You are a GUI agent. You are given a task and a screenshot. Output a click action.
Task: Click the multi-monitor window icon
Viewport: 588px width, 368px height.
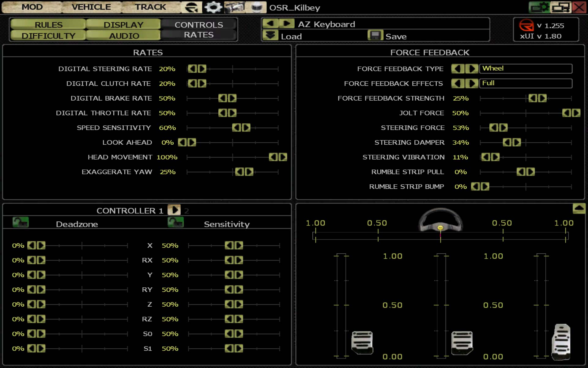(x=560, y=7)
